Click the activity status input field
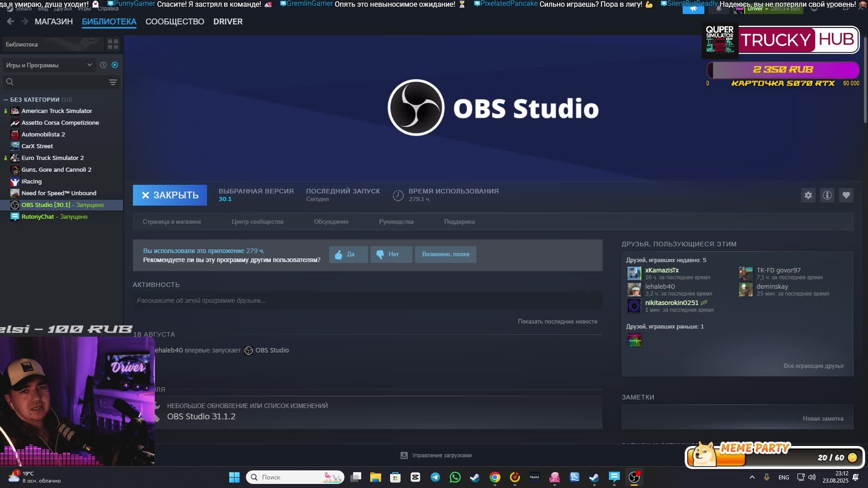868x488 pixels. click(x=367, y=301)
